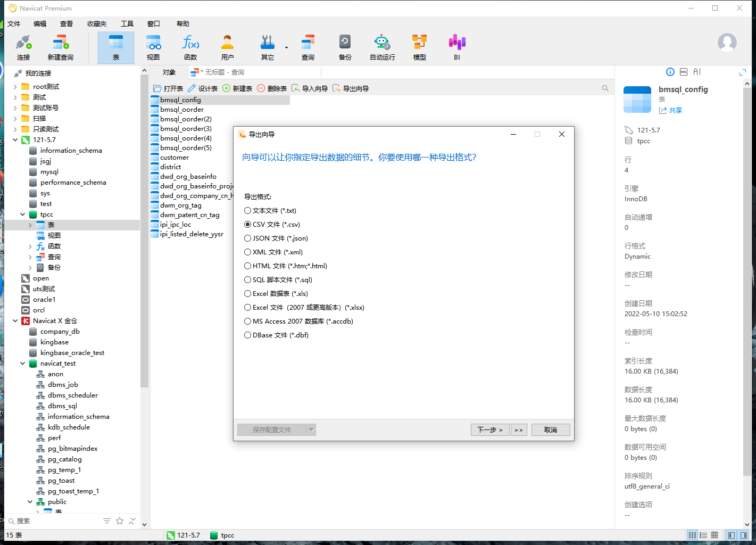The height and width of the screenshot is (545, 756).
Task: Click the sys database in tree
Action: (x=45, y=193)
